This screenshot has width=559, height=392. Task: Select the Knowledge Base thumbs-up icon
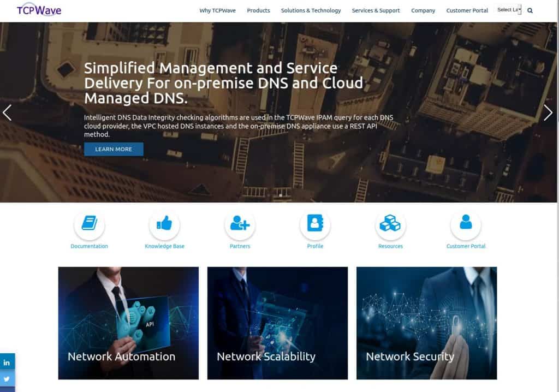164,222
